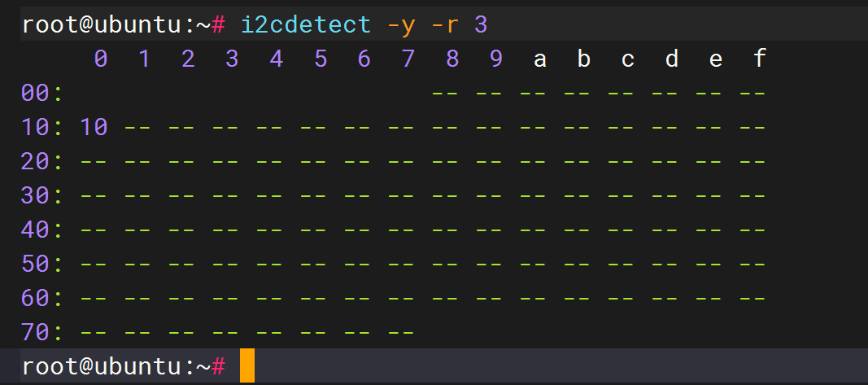Click column header 7
This screenshot has width=868, height=385.
pos(408,59)
